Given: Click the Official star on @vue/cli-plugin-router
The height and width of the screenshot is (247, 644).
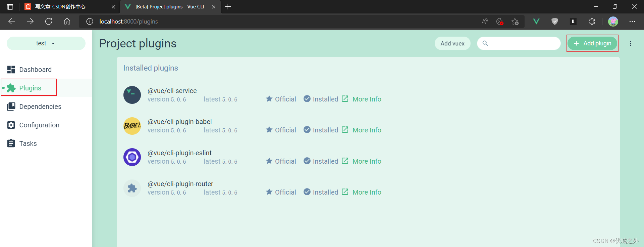Looking at the screenshot, I should (269, 192).
